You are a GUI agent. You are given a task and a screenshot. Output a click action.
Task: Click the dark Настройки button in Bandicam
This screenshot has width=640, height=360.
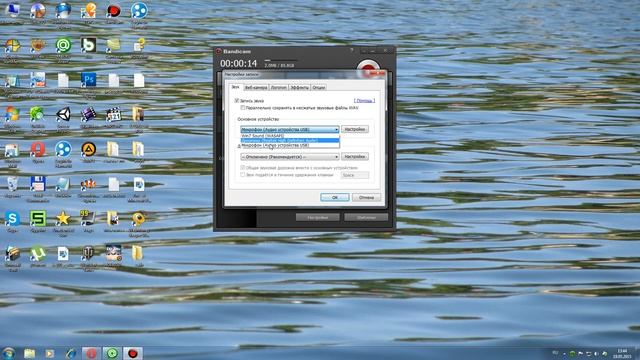pos(318,218)
